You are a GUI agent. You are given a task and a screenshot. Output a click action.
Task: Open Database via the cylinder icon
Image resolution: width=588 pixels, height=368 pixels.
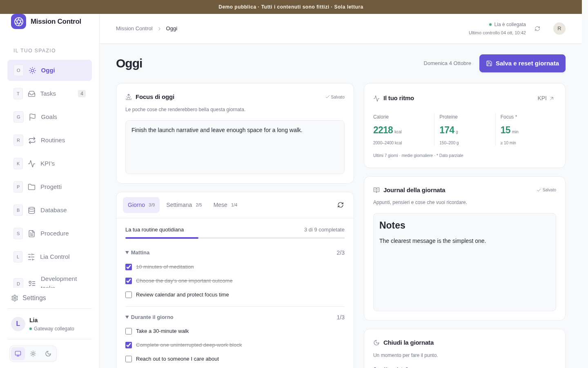point(31,210)
